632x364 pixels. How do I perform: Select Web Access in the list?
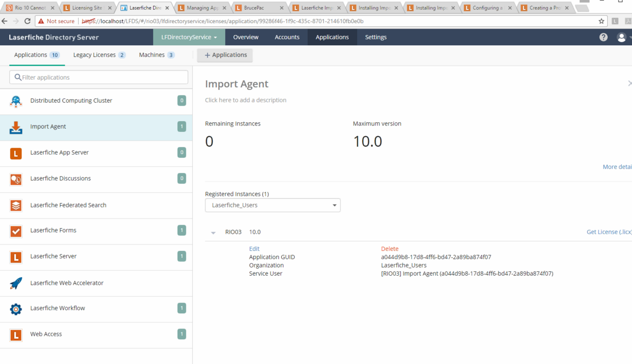pyautogui.click(x=96, y=335)
